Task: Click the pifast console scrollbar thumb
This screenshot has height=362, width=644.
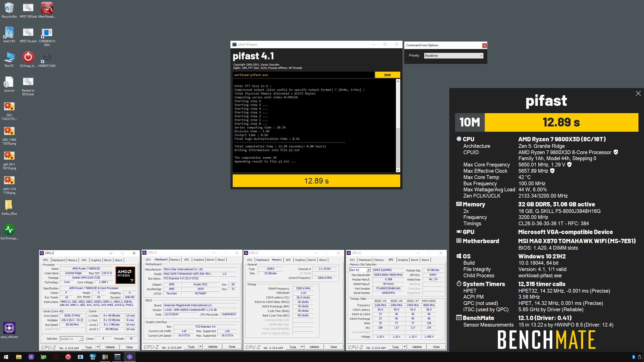Action: [398, 148]
